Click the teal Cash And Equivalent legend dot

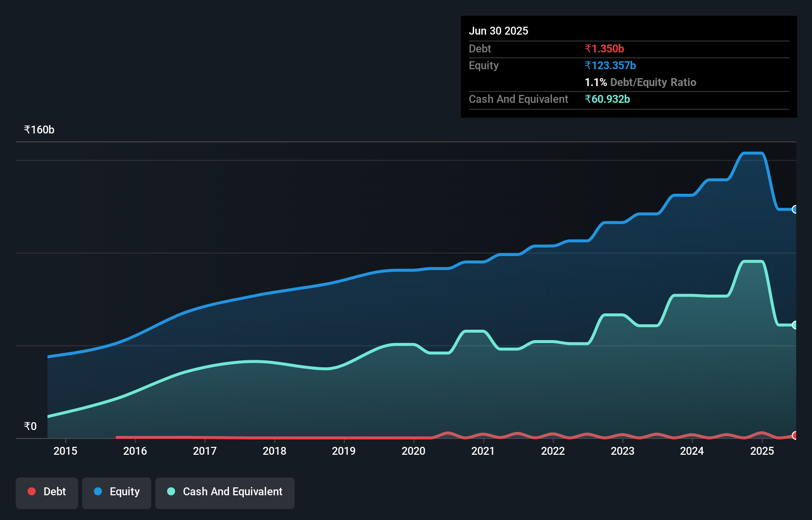click(171, 491)
